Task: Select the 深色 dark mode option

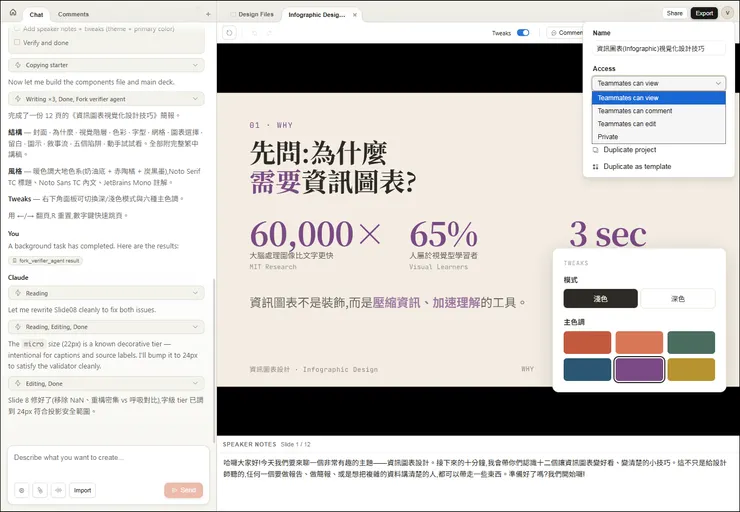Action: tap(678, 299)
